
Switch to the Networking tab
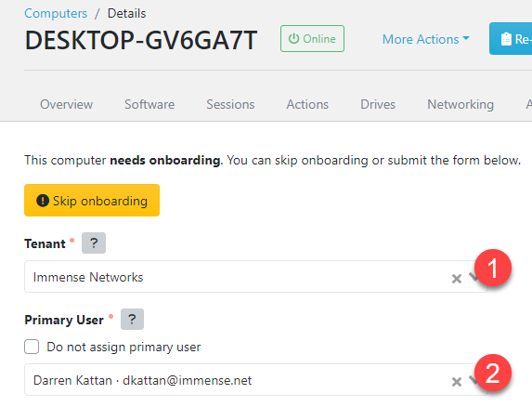[461, 104]
